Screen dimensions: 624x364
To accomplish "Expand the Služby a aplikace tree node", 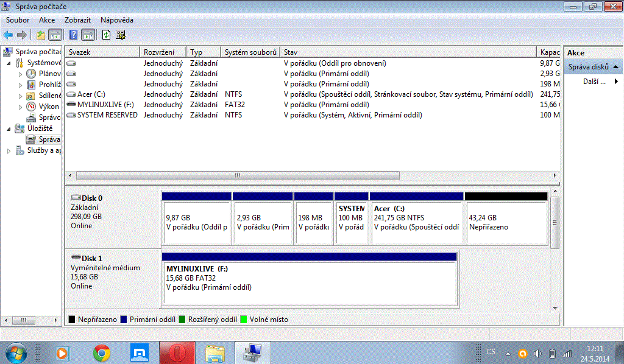I will click(x=9, y=150).
